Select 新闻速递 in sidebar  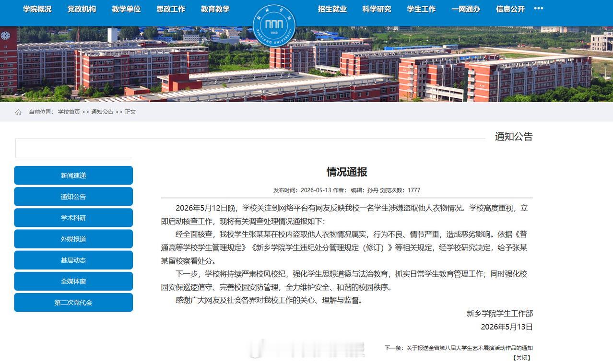tap(73, 176)
